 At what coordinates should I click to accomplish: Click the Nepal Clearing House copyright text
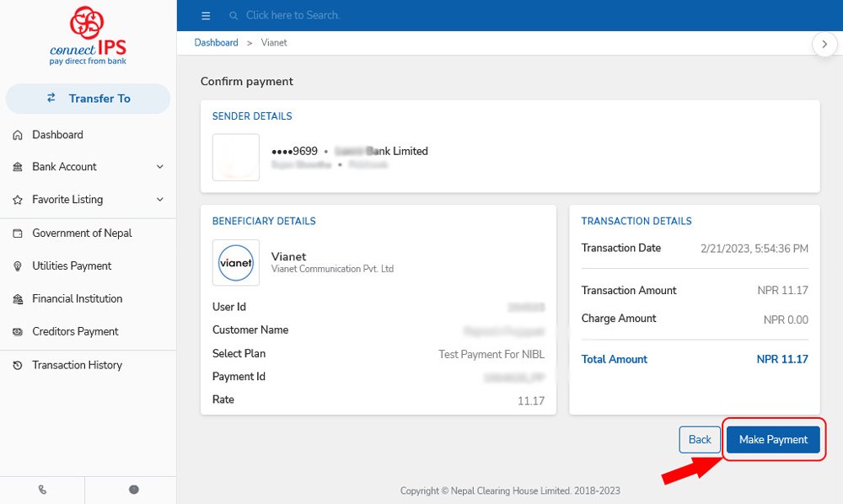tap(510, 491)
